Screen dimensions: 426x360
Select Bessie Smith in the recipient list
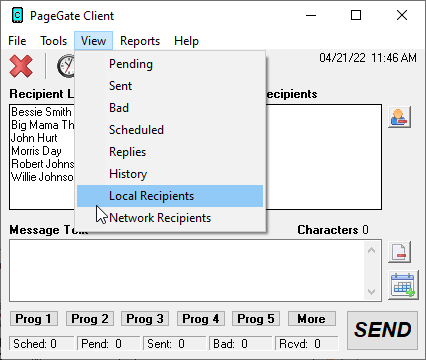click(41, 112)
